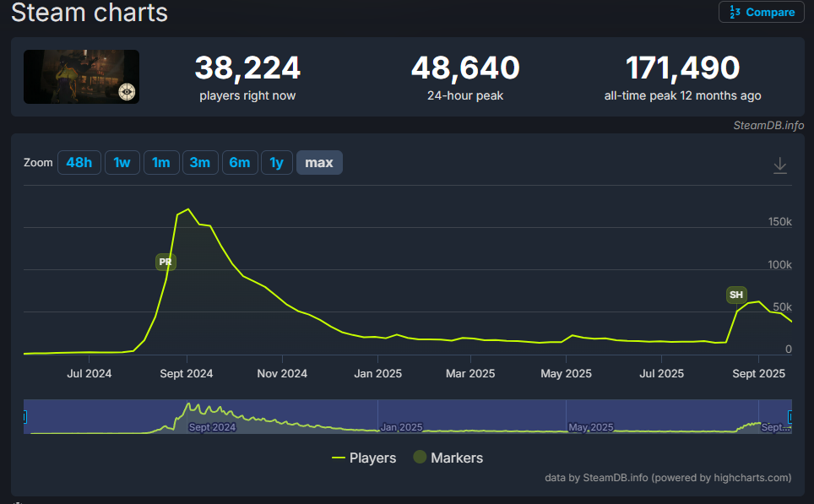This screenshot has height=504, width=814.
Task: Click the navigator range selection area
Action: click(x=408, y=417)
